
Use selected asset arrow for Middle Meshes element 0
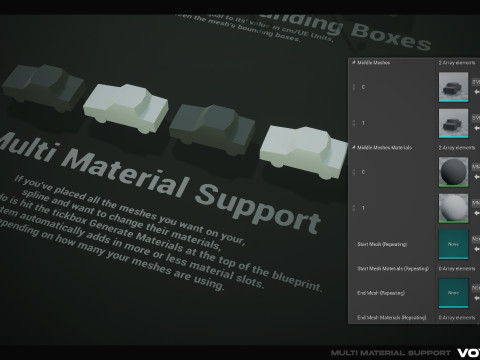tap(477, 92)
